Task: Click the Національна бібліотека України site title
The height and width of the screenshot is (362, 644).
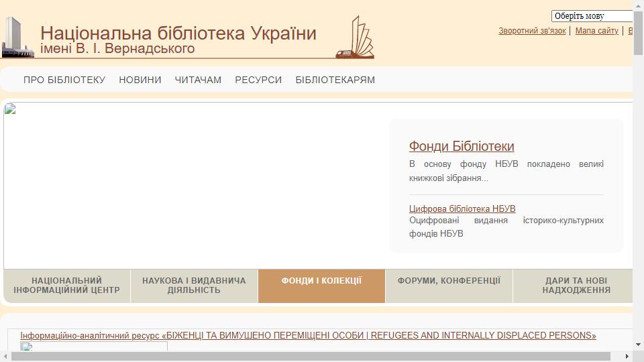Action: pyautogui.click(x=178, y=34)
